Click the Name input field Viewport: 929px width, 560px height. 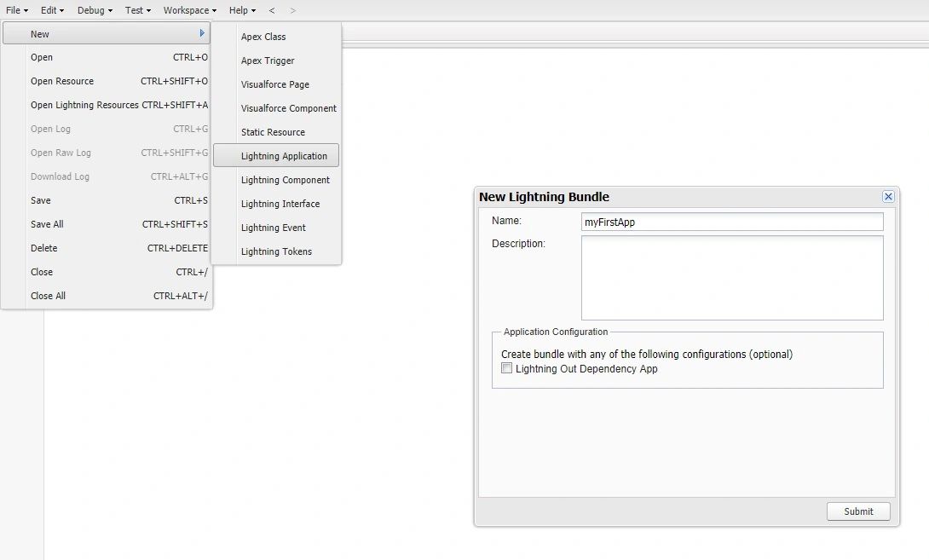pyautogui.click(x=731, y=222)
